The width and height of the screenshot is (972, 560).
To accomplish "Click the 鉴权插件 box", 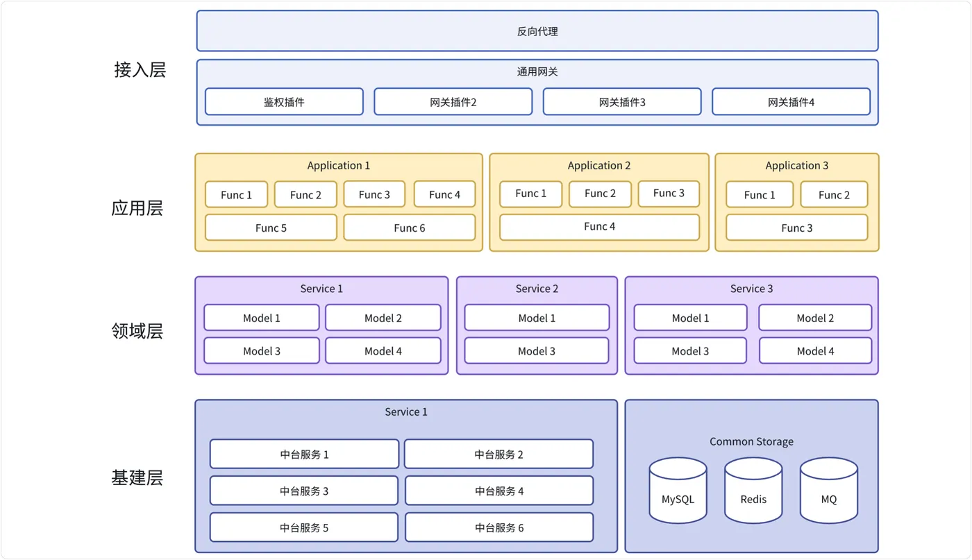I will click(x=284, y=102).
